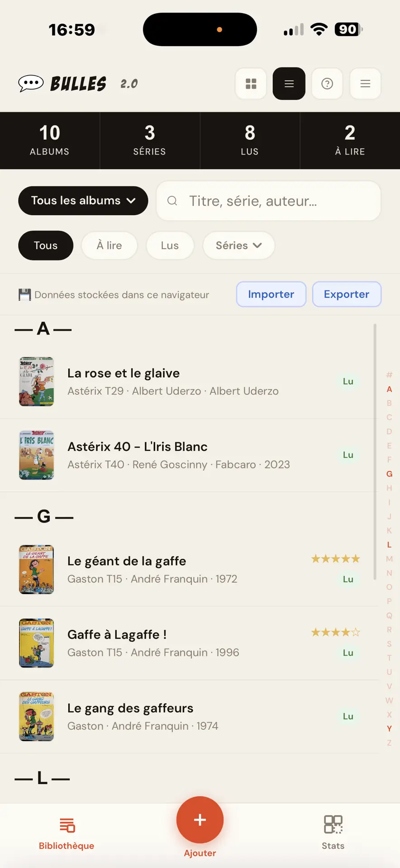Open the Séries filter dropdown
The image size is (400, 868).
click(238, 245)
